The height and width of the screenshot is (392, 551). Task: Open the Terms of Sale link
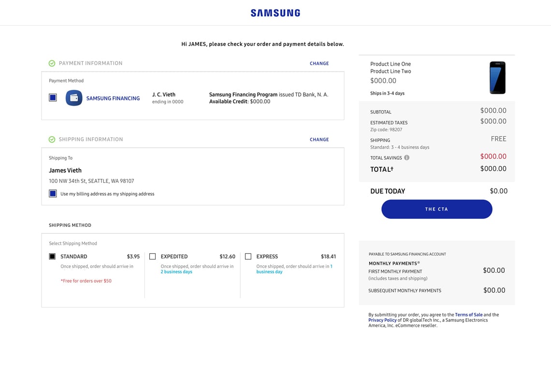tap(468, 315)
